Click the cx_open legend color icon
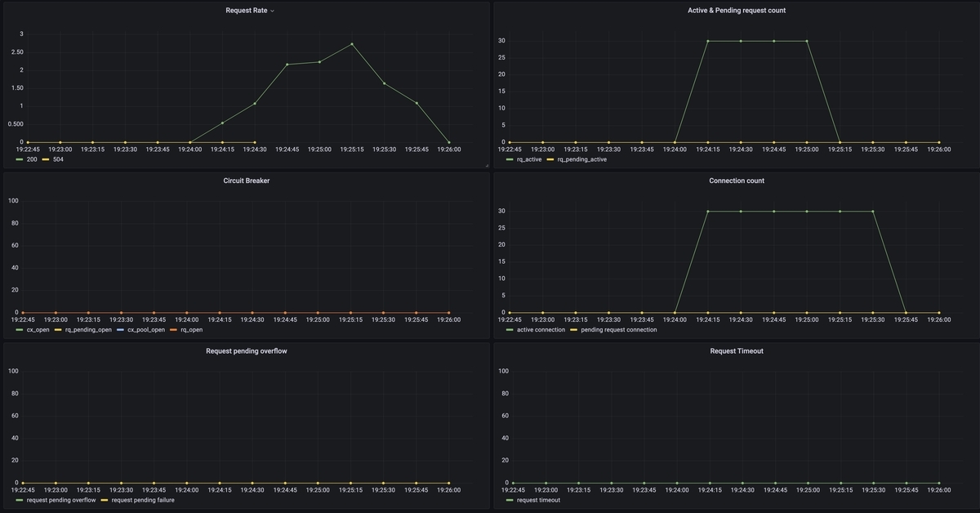980x513 pixels. [20, 330]
